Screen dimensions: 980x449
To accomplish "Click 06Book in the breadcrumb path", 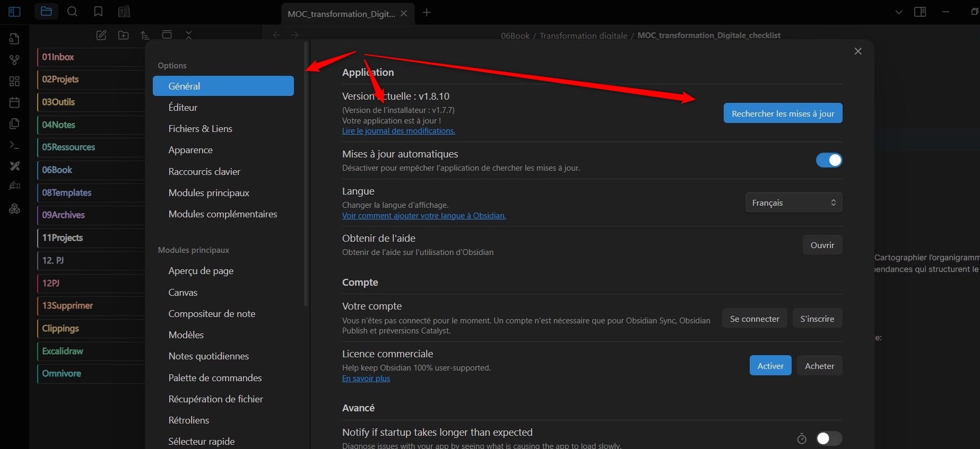I will click(515, 36).
